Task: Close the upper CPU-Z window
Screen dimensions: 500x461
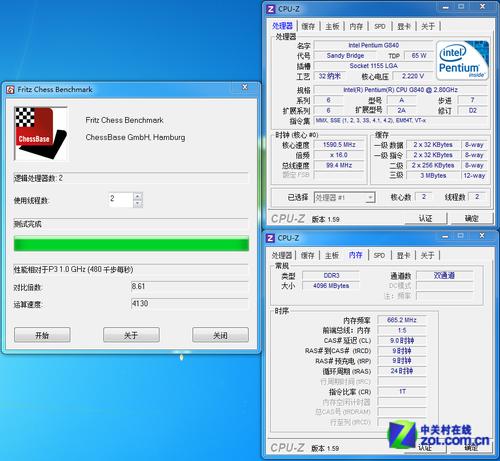Action: 483,7
